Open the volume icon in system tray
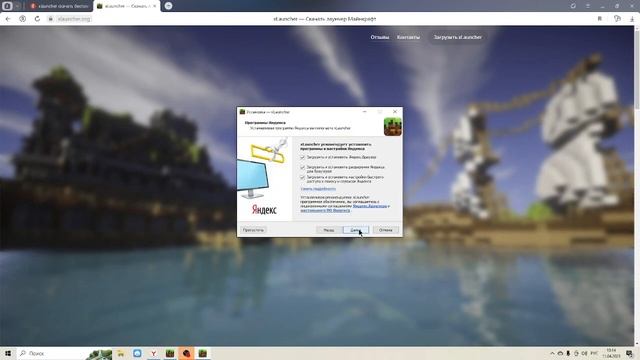 click(x=584, y=353)
